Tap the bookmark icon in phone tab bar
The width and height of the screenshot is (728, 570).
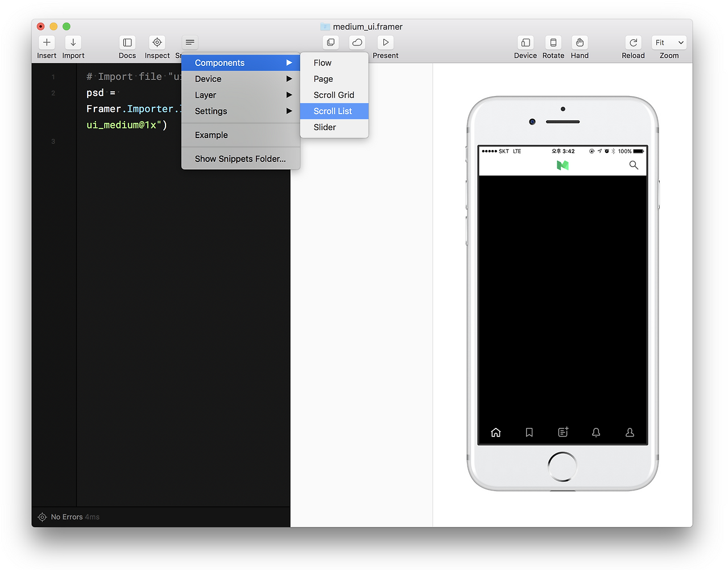530,432
